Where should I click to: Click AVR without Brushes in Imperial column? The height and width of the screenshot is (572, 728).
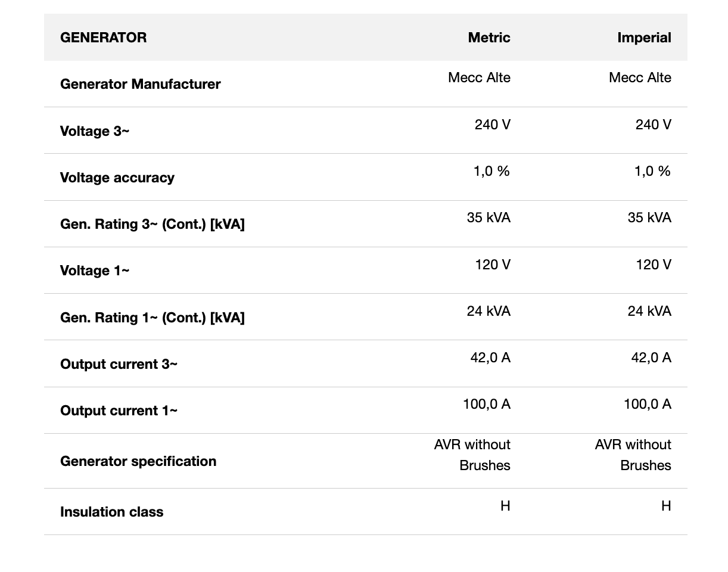(x=633, y=455)
